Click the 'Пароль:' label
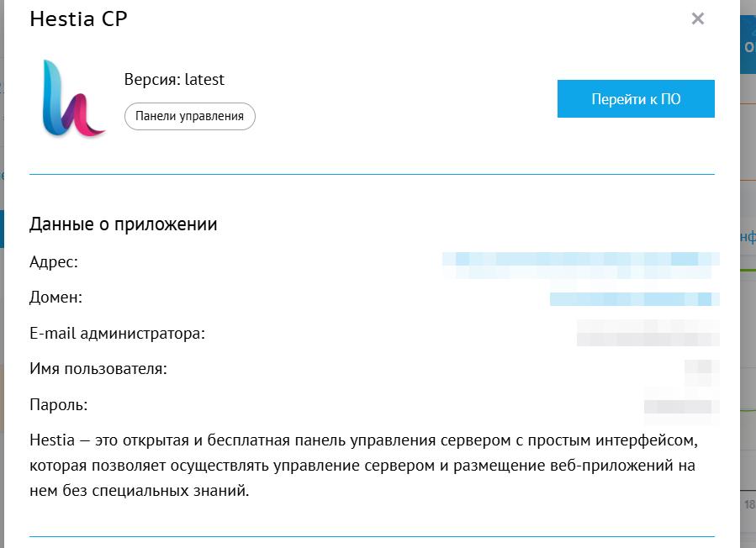Viewport: 756px width, 548px height. [x=59, y=404]
